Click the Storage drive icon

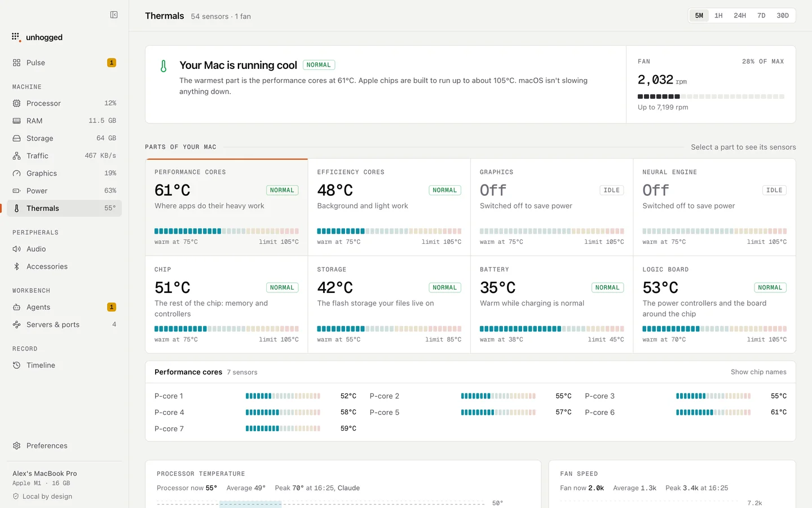point(16,138)
